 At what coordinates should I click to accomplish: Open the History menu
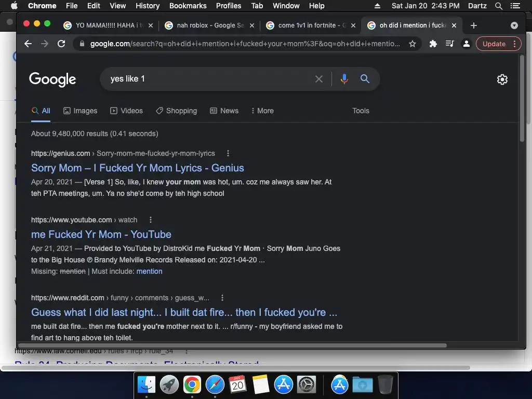pyautogui.click(x=148, y=6)
